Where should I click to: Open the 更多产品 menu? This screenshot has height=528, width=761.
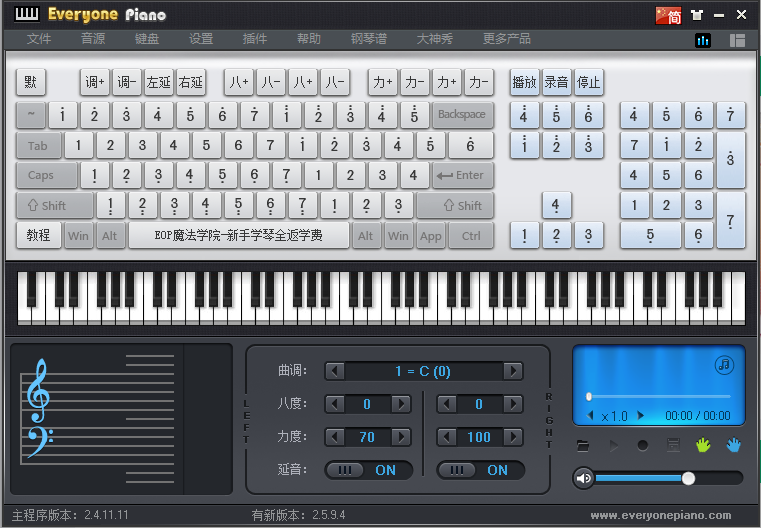pyautogui.click(x=507, y=39)
